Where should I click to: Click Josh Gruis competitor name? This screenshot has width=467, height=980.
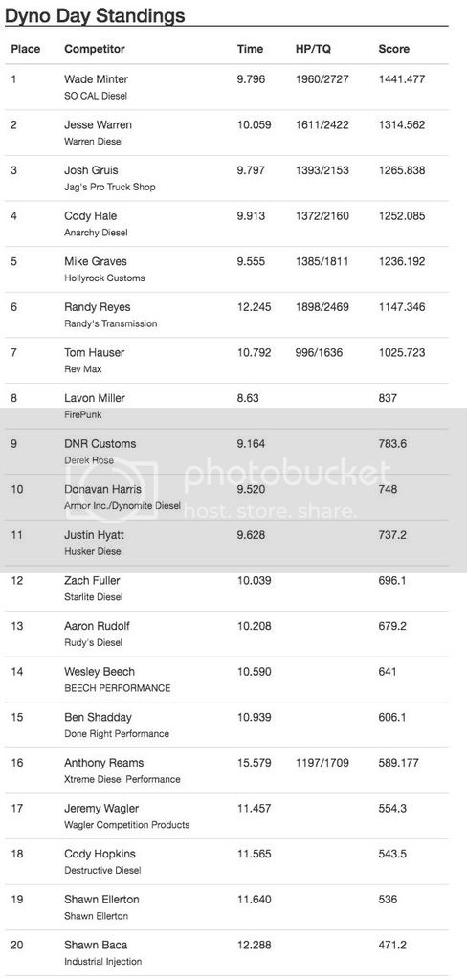[x=91, y=170]
